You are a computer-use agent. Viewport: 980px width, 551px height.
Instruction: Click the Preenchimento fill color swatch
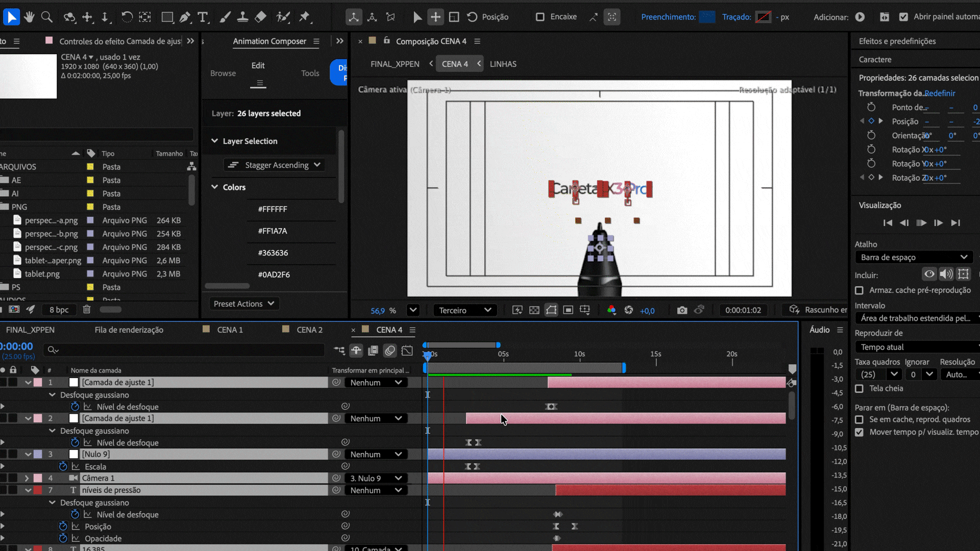click(x=707, y=17)
